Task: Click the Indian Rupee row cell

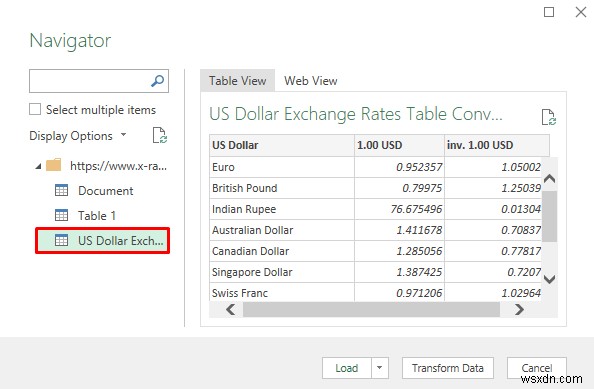Action: click(282, 209)
